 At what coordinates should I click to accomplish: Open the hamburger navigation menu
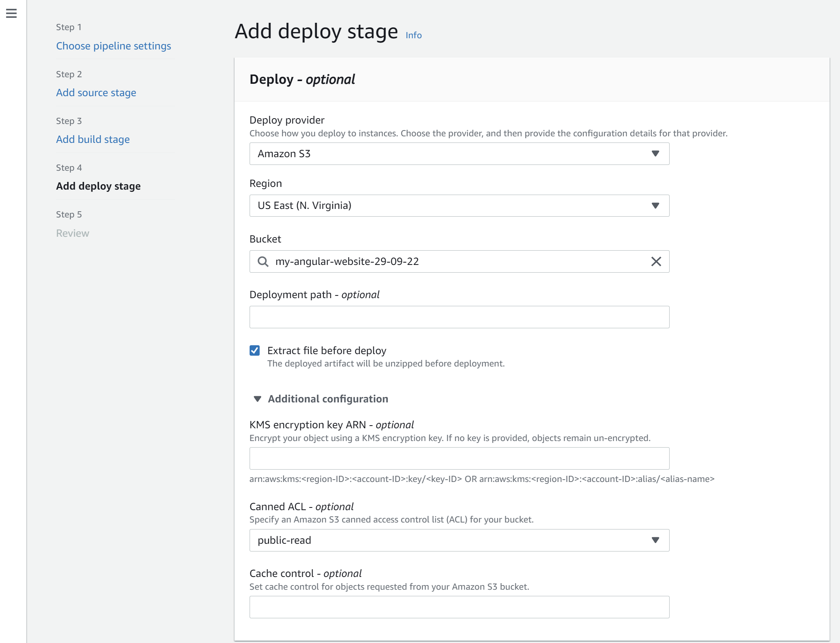click(12, 14)
